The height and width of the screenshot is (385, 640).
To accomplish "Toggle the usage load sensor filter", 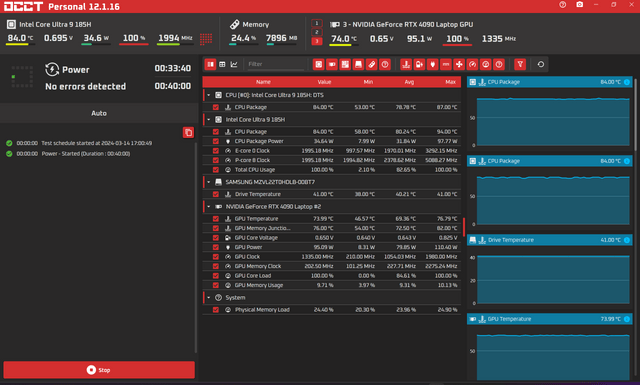I will point(486,65).
